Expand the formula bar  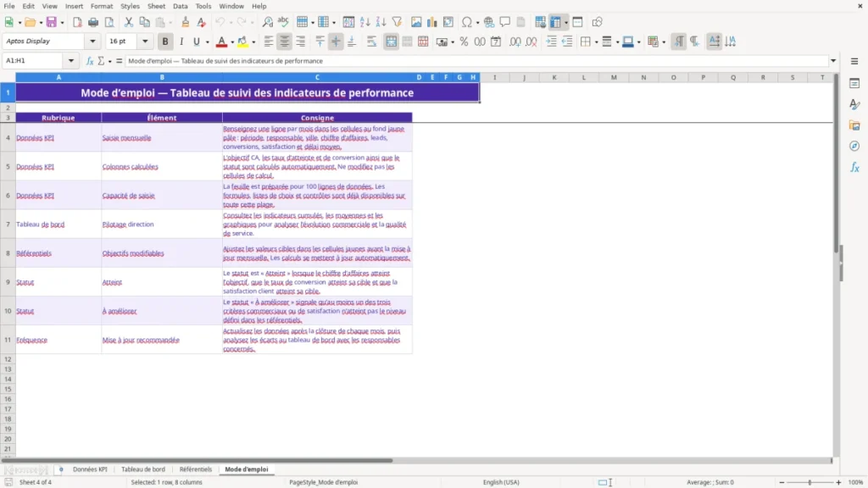pyautogui.click(x=833, y=61)
